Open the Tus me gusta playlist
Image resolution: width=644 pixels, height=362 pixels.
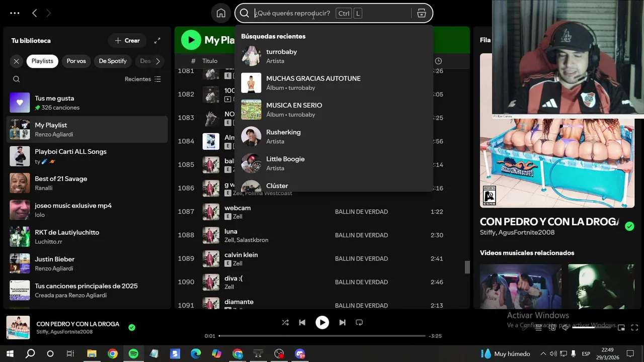click(87, 103)
